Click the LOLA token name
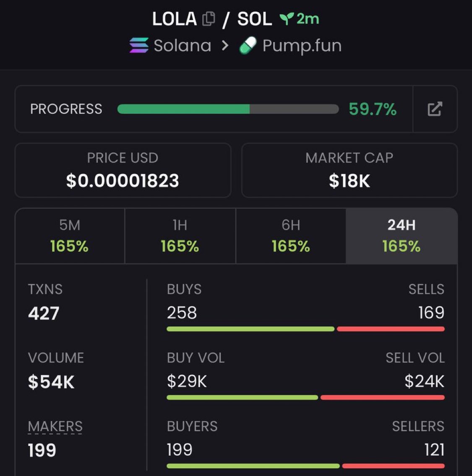Image resolution: width=472 pixels, height=476 pixels. pyautogui.click(x=174, y=19)
